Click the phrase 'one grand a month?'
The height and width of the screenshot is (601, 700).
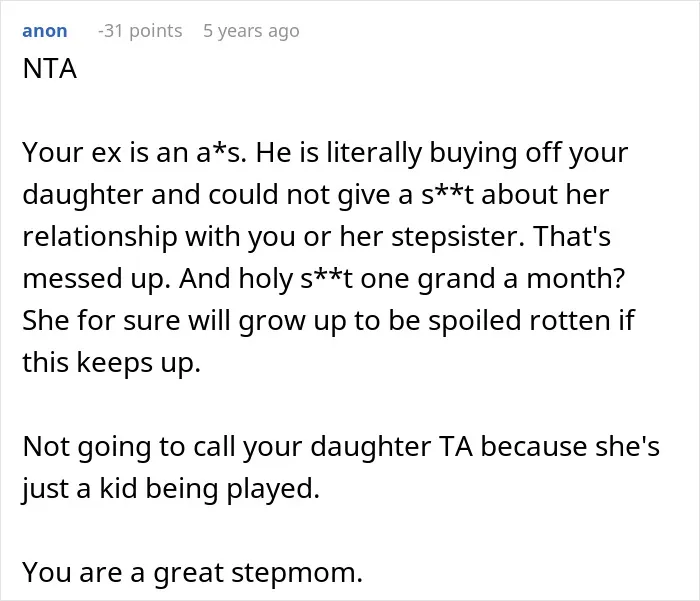coord(492,278)
